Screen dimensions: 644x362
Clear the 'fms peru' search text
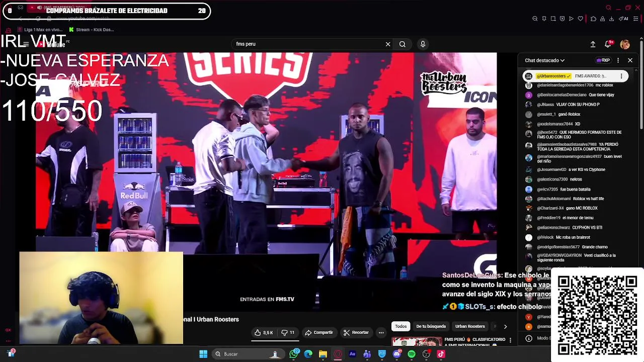[388, 44]
